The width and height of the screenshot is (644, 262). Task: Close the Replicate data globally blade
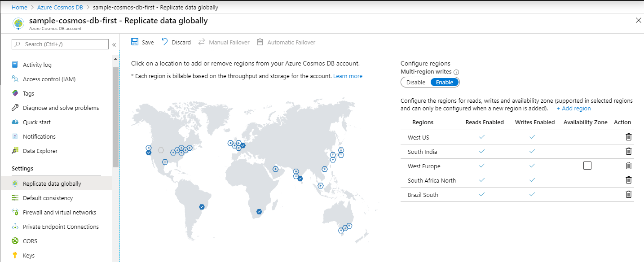click(x=639, y=20)
